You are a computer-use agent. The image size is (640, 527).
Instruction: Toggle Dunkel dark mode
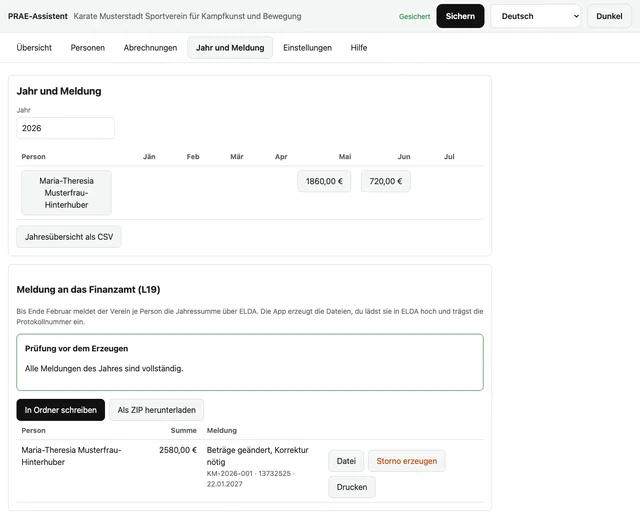coord(609,16)
